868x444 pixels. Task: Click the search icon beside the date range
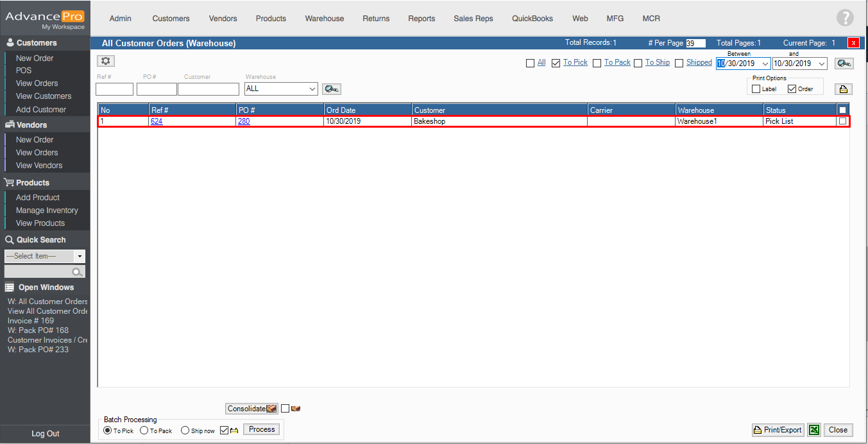pyautogui.click(x=844, y=63)
